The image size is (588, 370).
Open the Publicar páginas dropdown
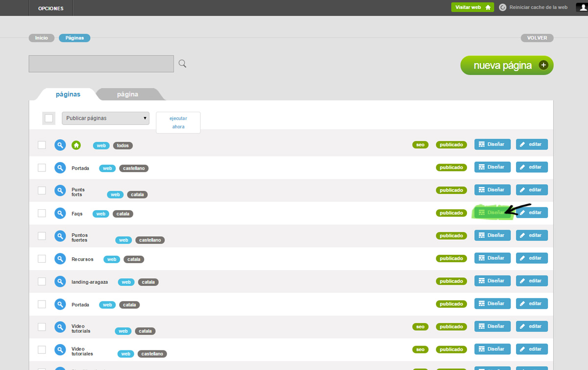click(105, 118)
